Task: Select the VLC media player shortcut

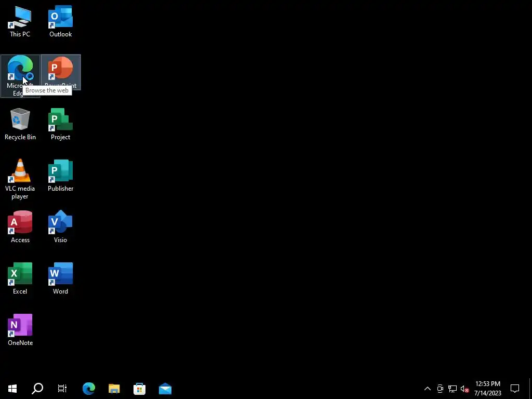Action: pos(20,179)
